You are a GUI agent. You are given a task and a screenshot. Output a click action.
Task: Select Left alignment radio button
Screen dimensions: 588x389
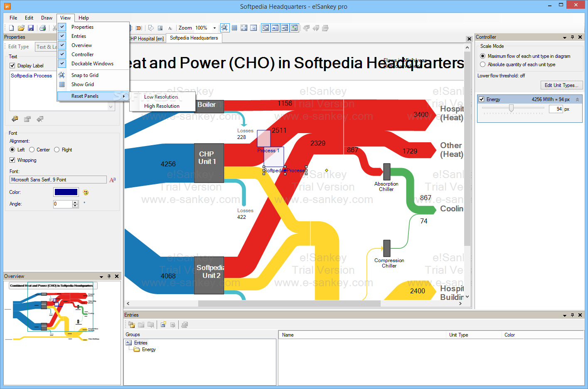pyautogui.click(x=12, y=150)
